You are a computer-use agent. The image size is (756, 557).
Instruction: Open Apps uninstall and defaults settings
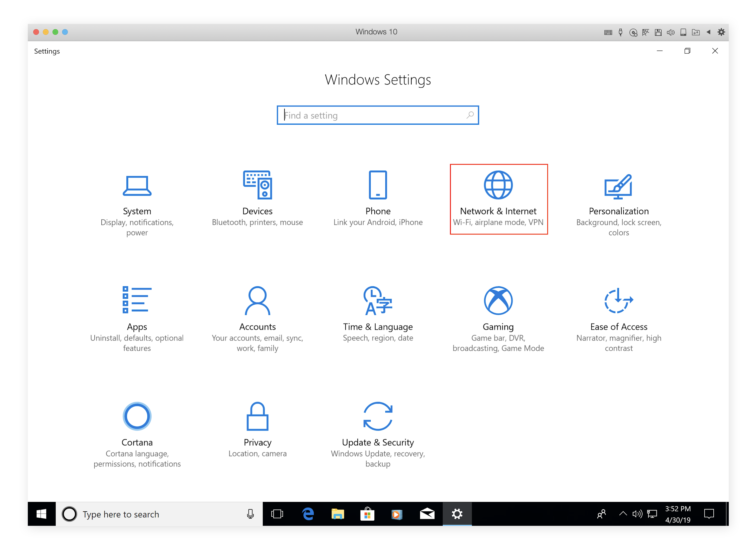(x=137, y=317)
